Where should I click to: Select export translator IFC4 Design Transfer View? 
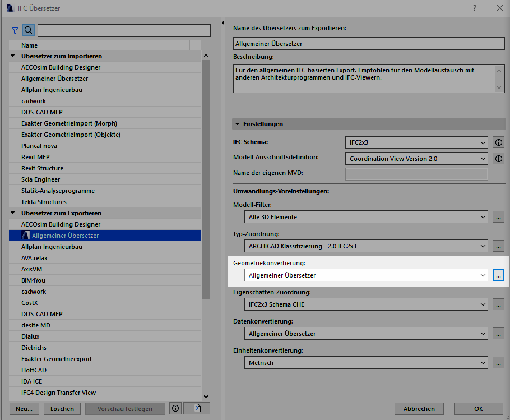[105, 393]
